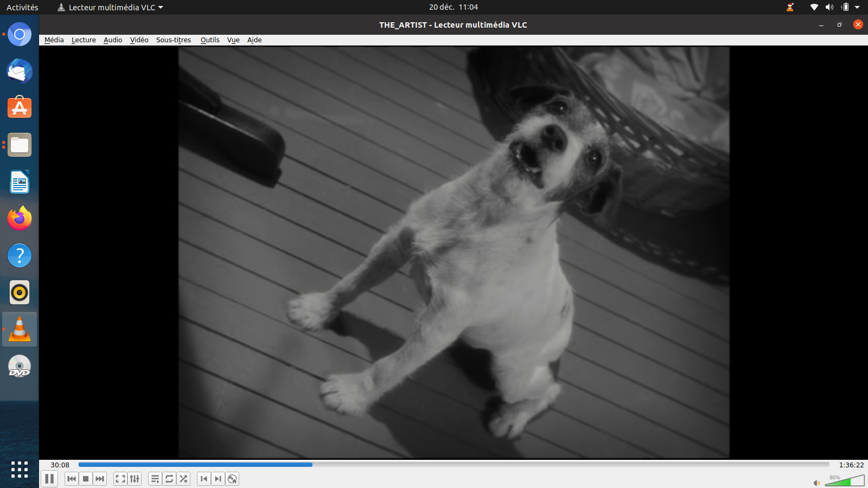Expand the Lecteur multimédia VLC app menu
This screenshot has height=488, width=868.
click(111, 8)
